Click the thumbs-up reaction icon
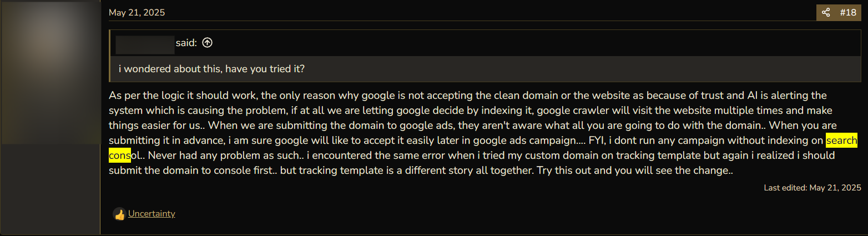This screenshot has width=868, height=236. point(119,214)
